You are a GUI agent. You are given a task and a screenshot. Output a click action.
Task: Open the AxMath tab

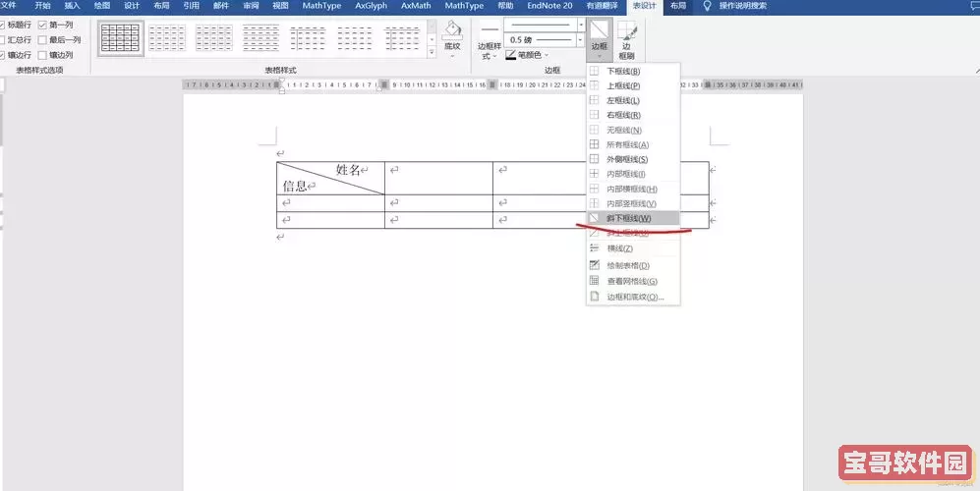(416, 6)
